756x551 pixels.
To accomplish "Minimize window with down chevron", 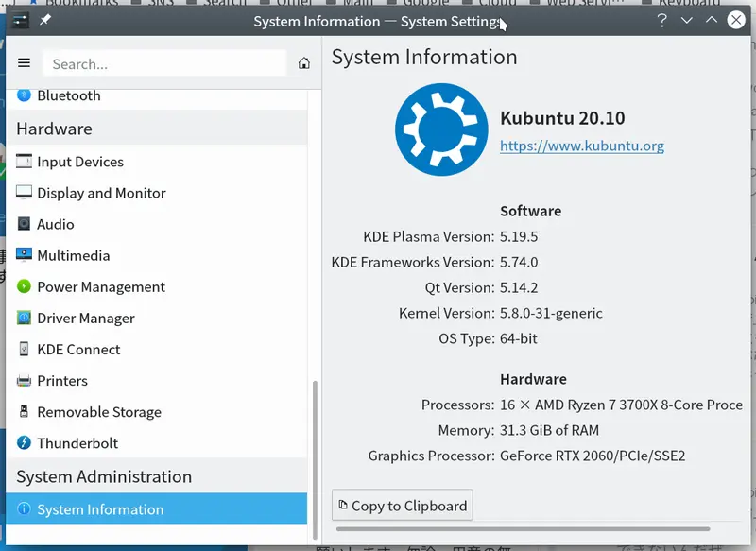I will click(x=687, y=20).
